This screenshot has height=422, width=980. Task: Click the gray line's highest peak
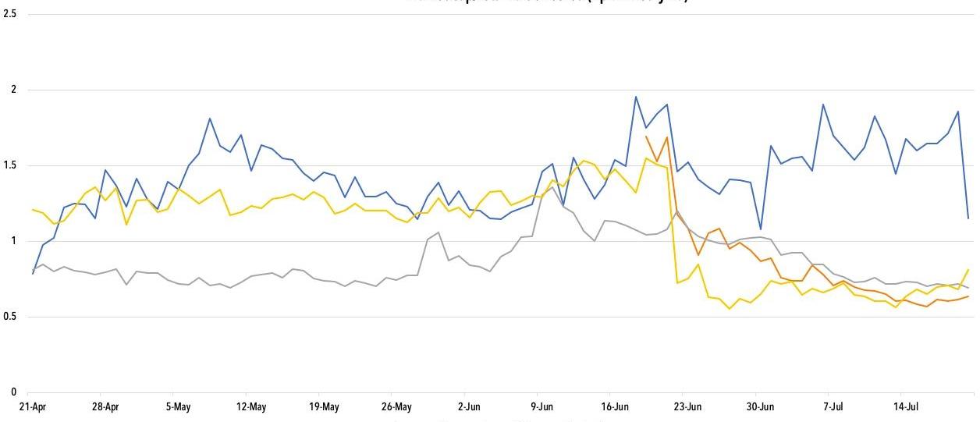(x=552, y=186)
